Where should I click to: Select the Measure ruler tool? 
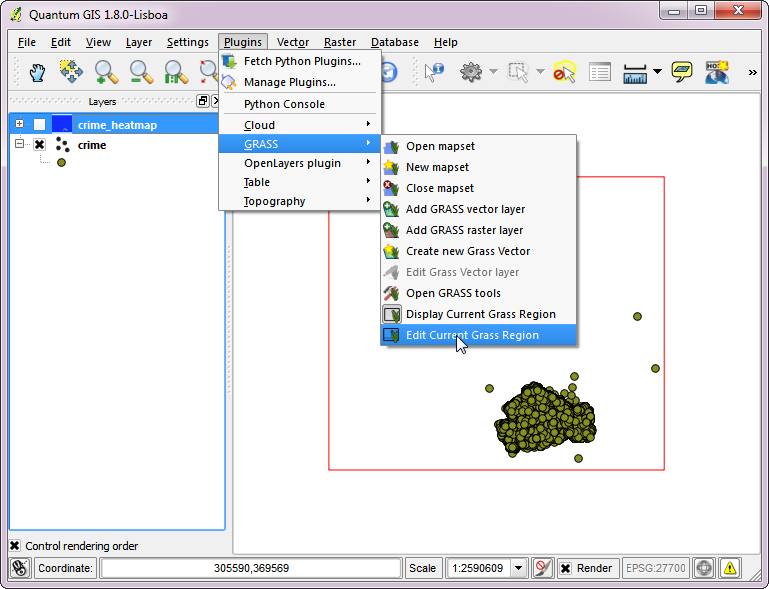click(x=635, y=73)
